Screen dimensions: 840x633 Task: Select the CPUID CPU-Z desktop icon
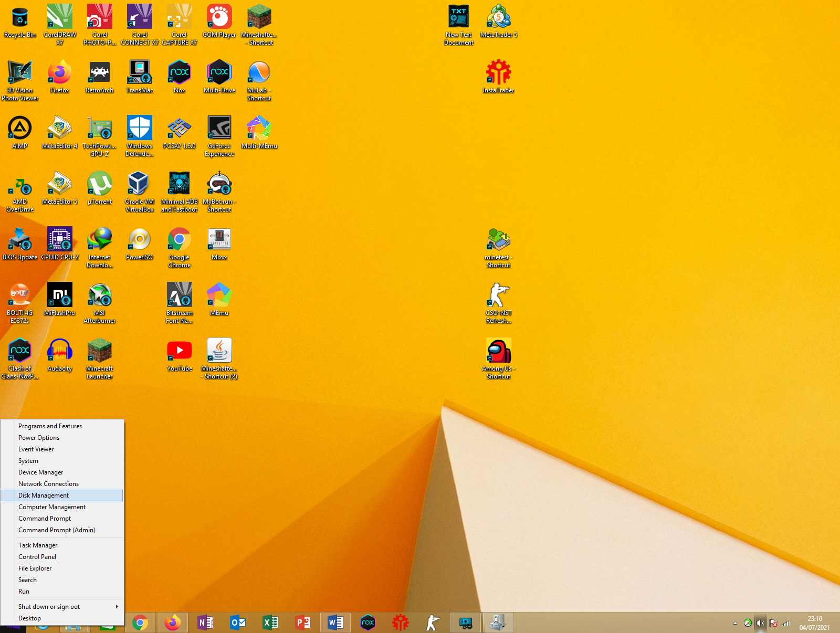pyautogui.click(x=60, y=244)
